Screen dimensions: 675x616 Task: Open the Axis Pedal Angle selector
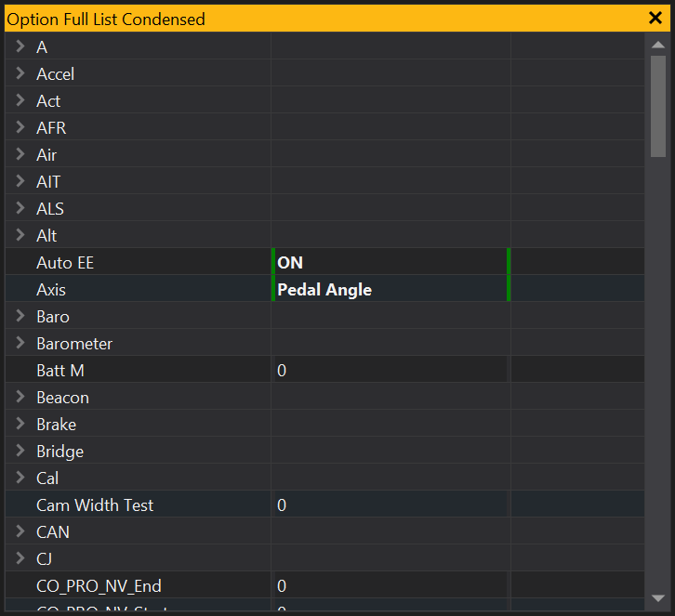(x=389, y=290)
